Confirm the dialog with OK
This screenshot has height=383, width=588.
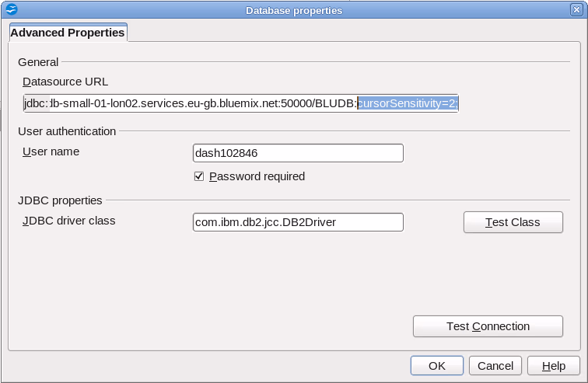click(x=436, y=366)
